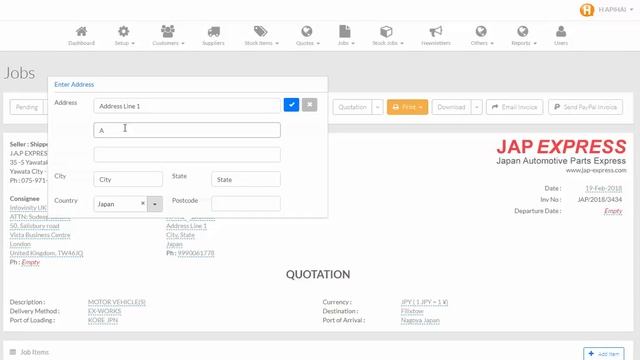Screen dimensions: 640x360
Task: Click the Add Item button
Action: tap(604, 353)
